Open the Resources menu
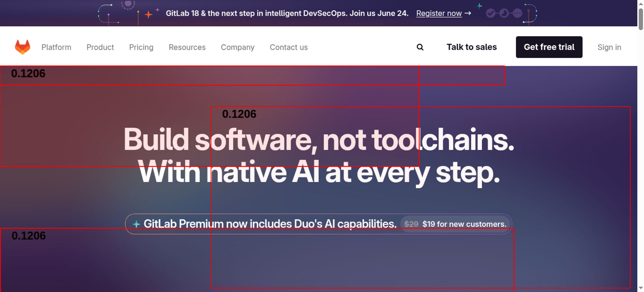The image size is (644, 292). pos(187,47)
